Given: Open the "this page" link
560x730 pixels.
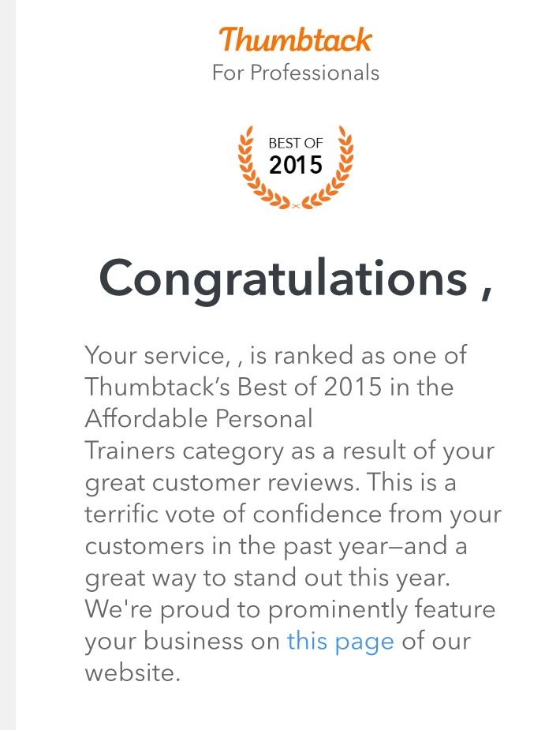Looking at the screenshot, I should (x=340, y=641).
